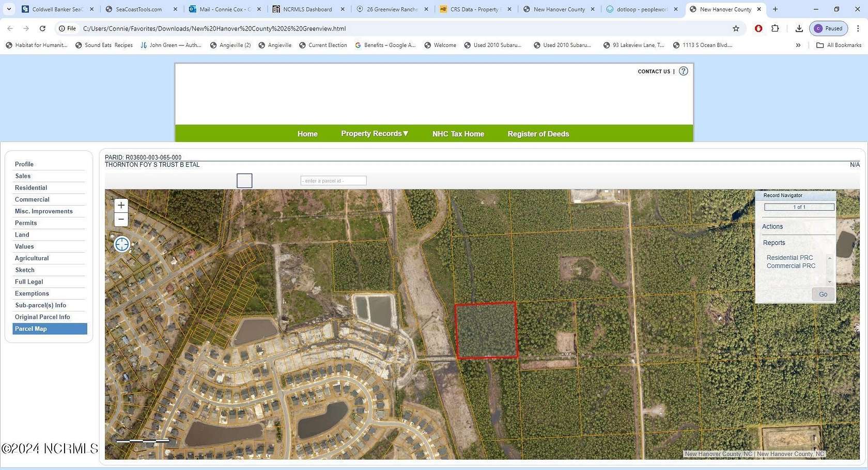Click the address bar URL
Image resolution: width=868 pixels, height=470 pixels.
[x=214, y=28]
